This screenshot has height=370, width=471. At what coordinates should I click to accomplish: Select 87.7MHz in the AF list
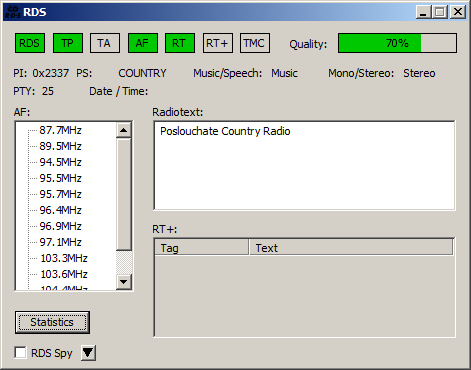[x=60, y=130]
